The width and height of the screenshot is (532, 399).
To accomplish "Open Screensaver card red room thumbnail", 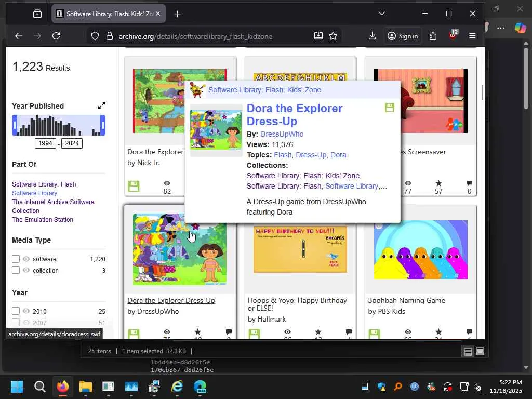I will pyautogui.click(x=434, y=101).
